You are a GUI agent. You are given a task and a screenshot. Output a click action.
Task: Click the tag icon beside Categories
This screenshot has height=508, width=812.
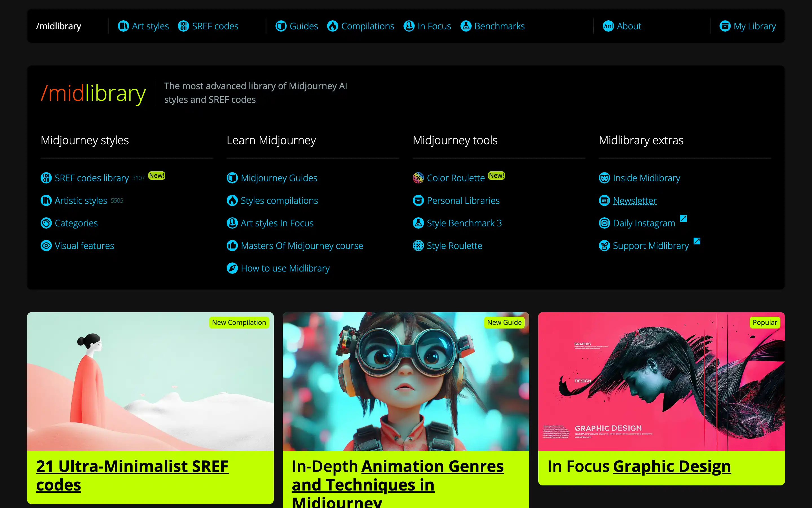coord(46,223)
